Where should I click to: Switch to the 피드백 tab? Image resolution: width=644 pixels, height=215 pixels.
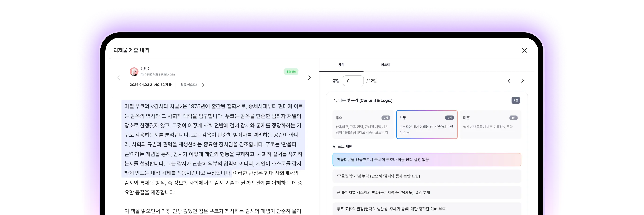click(385, 65)
